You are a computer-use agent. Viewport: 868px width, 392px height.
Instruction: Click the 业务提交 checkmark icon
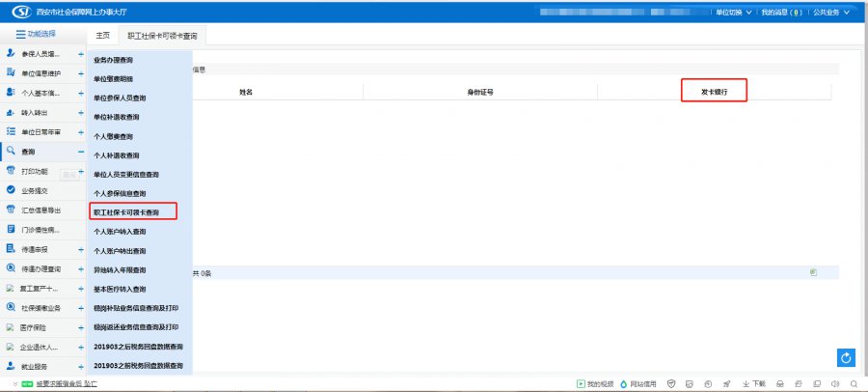10,191
